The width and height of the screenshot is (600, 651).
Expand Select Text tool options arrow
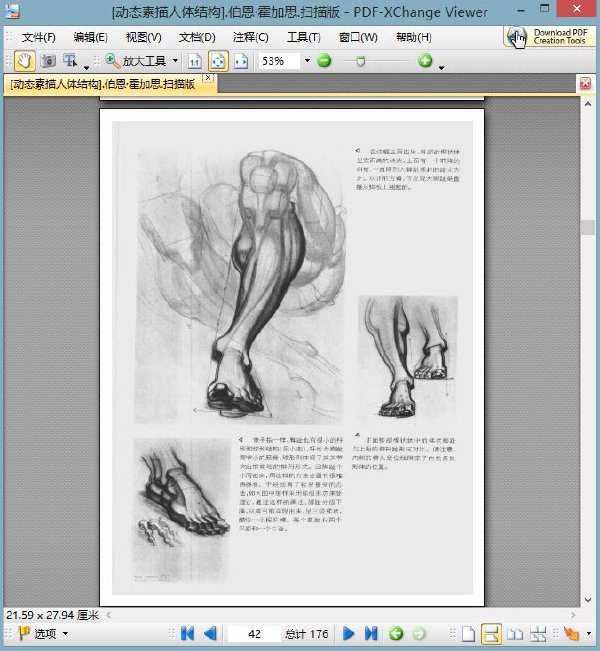tap(86, 67)
